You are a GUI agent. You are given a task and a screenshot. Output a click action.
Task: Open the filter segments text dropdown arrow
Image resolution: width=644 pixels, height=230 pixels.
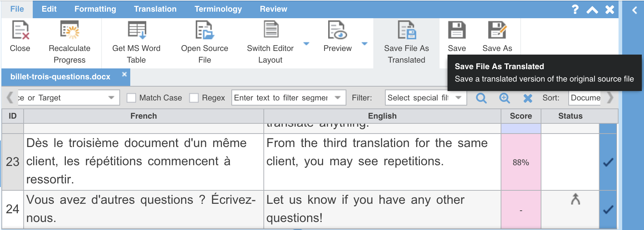338,98
